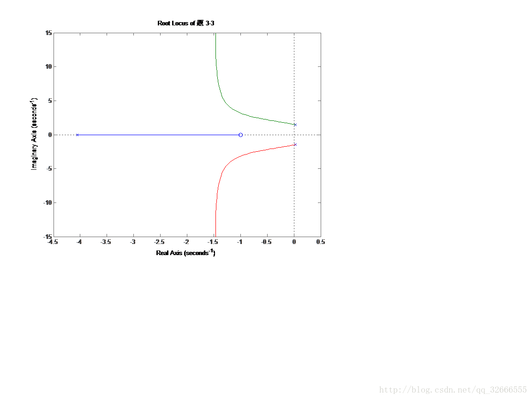This screenshot has height=399, width=532.
Task: Click the "-4" real axis tick label
Action: 79,242
